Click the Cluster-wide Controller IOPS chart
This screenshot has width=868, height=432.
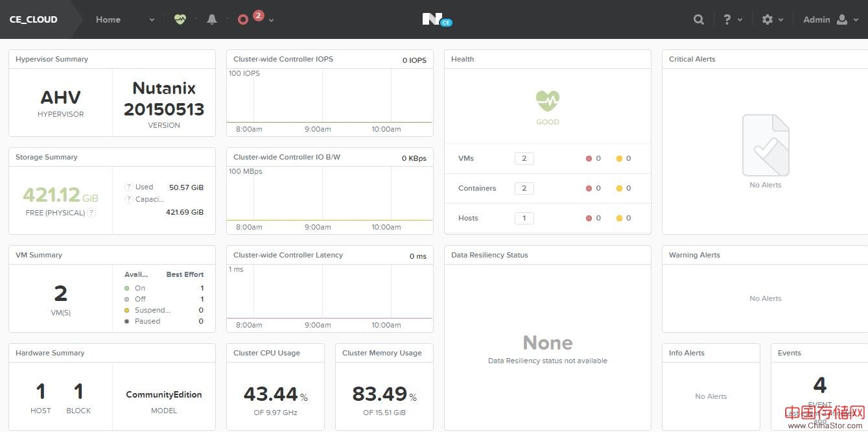(329, 97)
